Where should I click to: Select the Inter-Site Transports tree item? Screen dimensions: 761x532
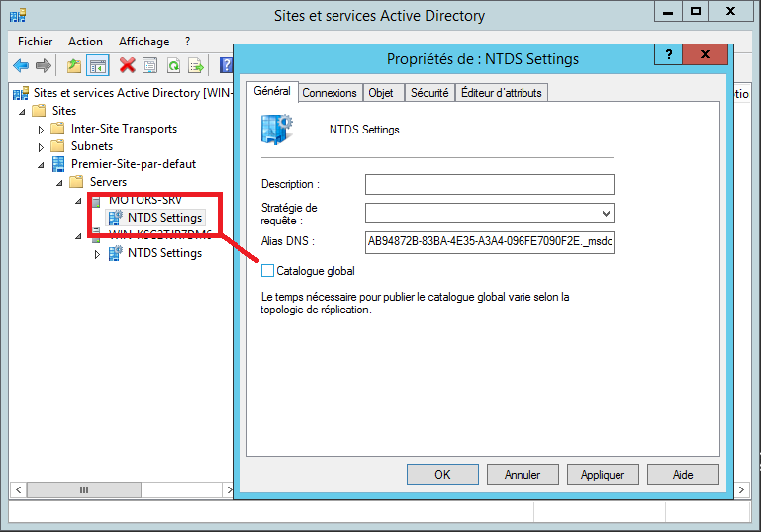pos(124,129)
